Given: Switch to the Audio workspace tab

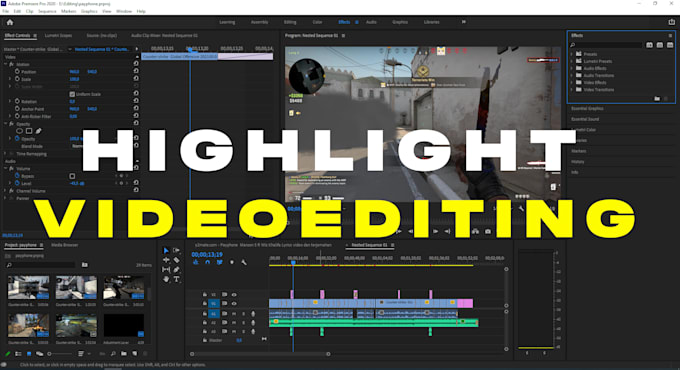Looking at the screenshot, I should [x=371, y=22].
